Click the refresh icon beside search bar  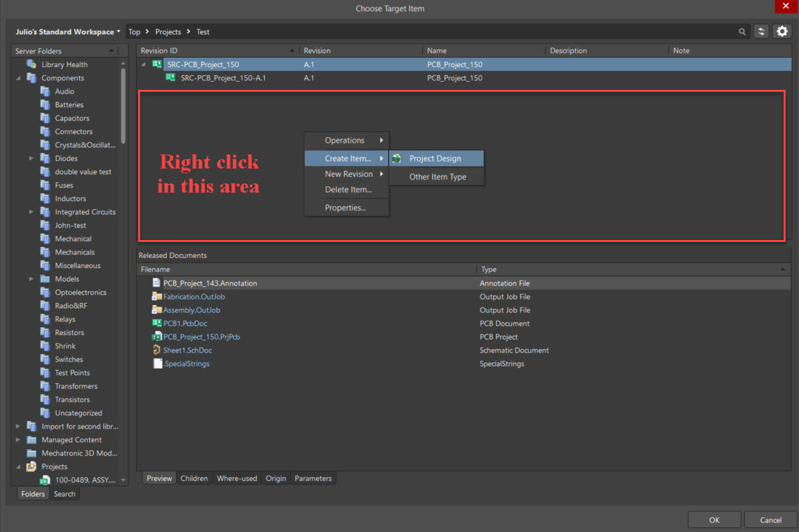761,31
